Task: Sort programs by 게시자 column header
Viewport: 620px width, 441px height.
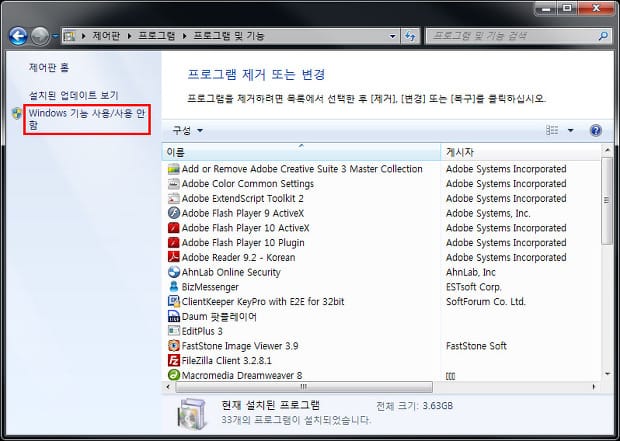Action: coord(520,151)
